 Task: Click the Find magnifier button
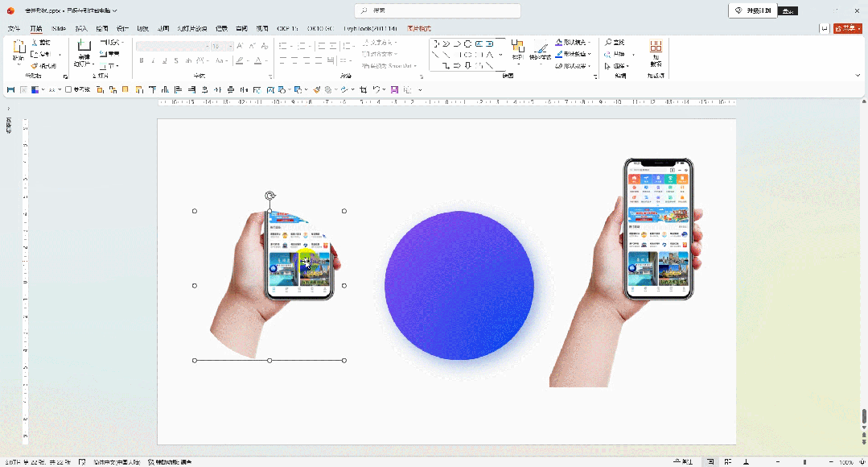coord(615,42)
